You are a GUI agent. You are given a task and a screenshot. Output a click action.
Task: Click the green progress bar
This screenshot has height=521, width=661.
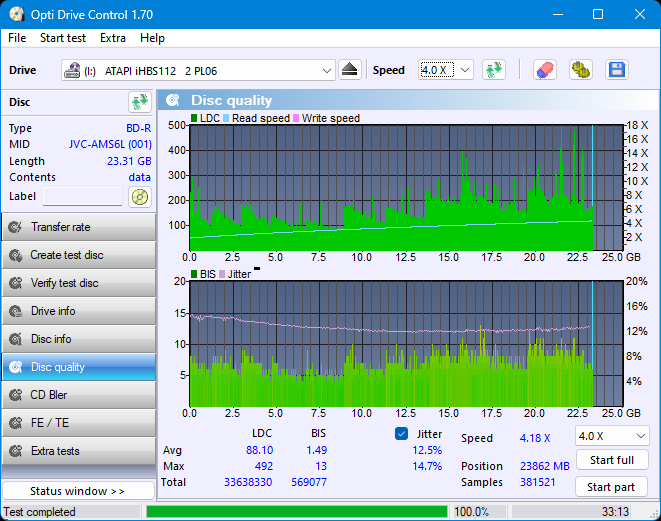296,512
